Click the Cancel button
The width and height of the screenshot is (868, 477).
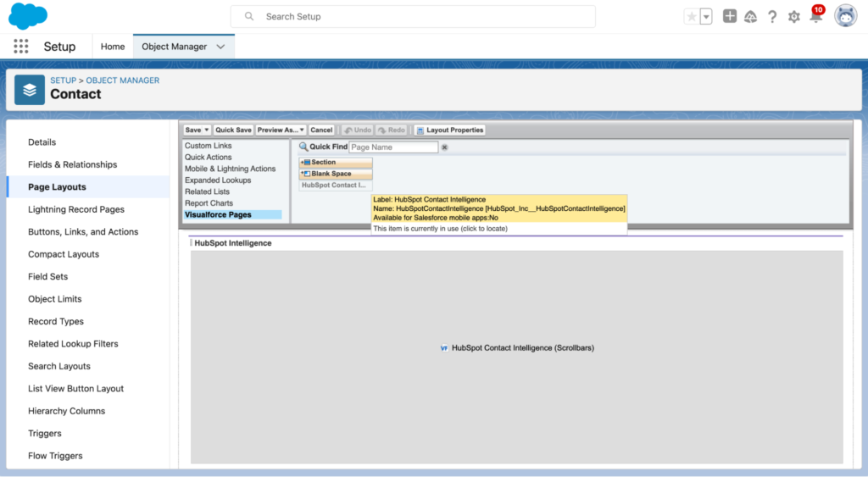pos(321,130)
